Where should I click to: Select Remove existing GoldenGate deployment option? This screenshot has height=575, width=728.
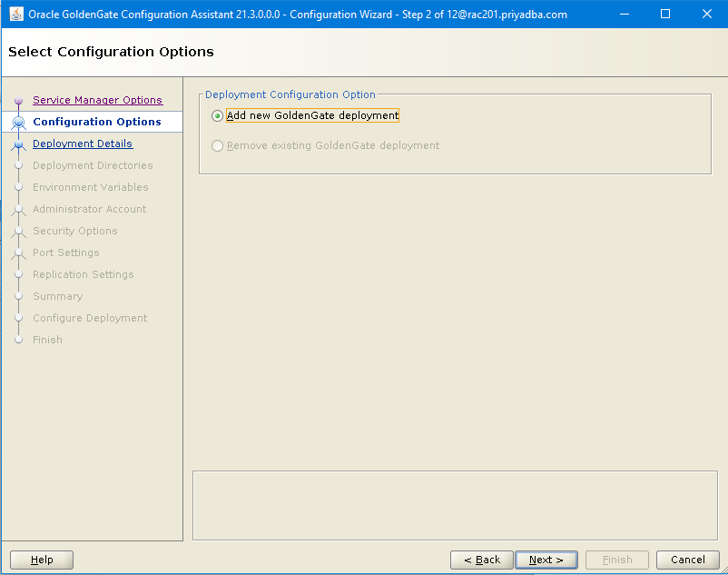click(x=217, y=146)
